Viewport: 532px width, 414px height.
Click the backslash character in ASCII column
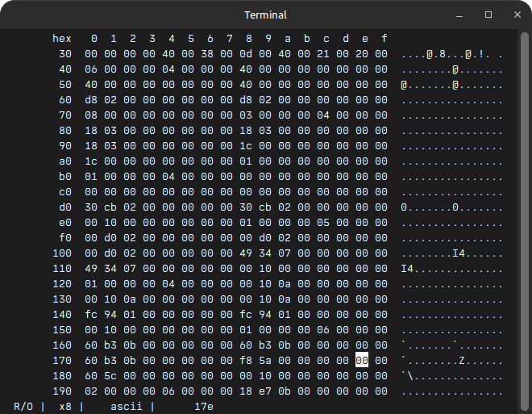pyautogui.click(x=410, y=375)
